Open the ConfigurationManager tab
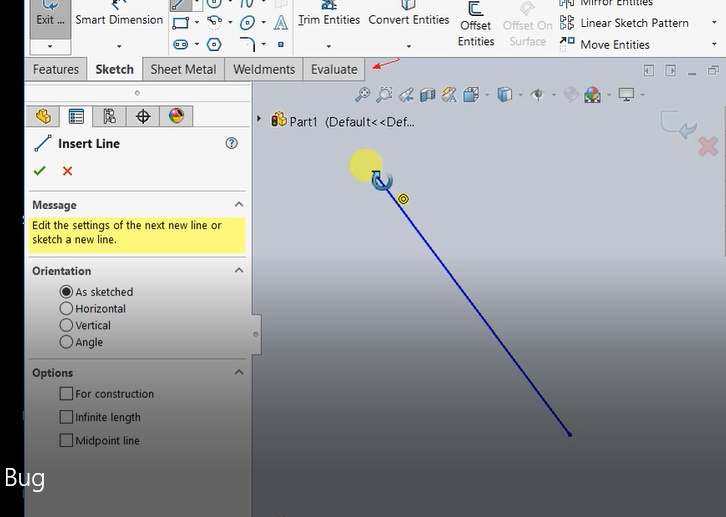 click(x=109, y=116)
